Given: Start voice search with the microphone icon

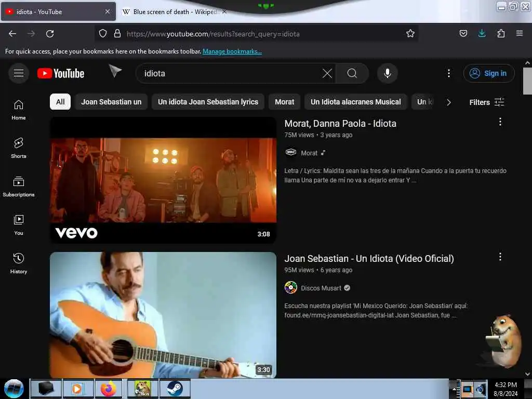Looking at the screenshot, I should tap(388, 73).
